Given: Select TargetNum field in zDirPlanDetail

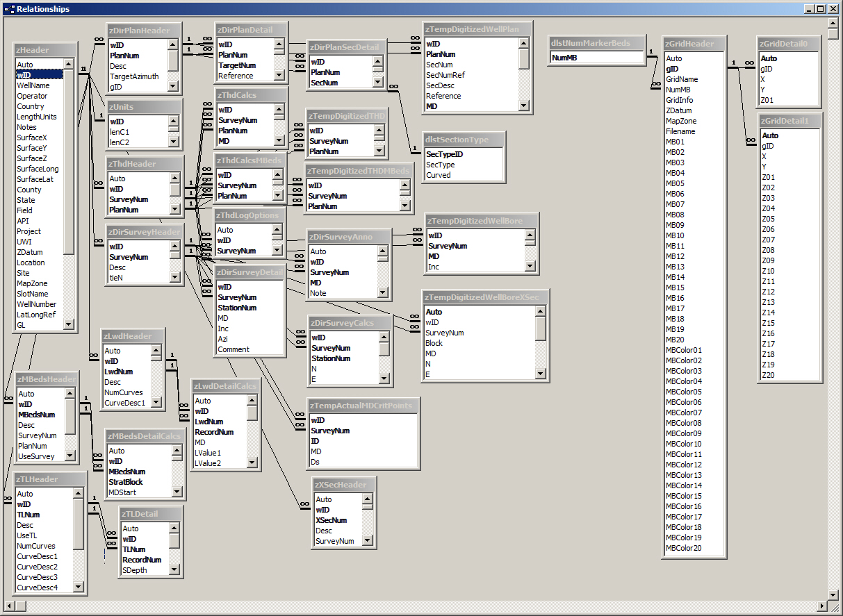Looking at the screenshot, I should tap(244, 65).
